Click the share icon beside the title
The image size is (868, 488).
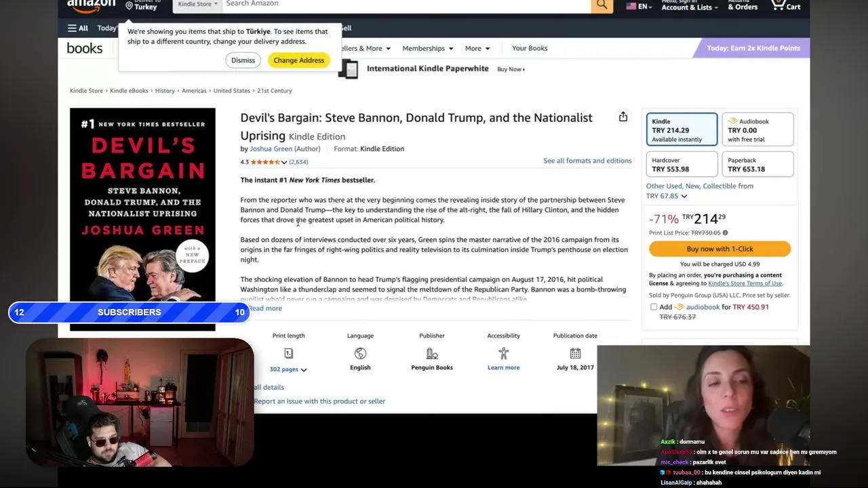623,117
